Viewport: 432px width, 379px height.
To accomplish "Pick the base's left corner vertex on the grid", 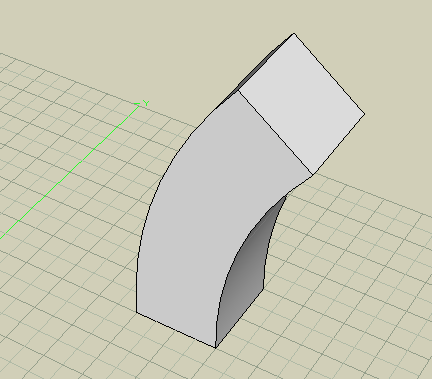I will tap(136, 312).
